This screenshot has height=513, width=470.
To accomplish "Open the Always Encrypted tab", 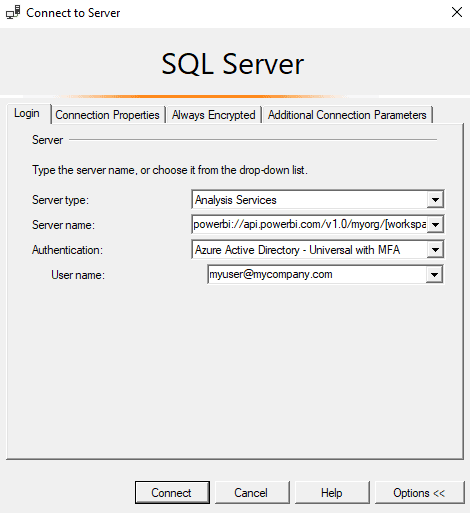I will click(x=214, y=115).
